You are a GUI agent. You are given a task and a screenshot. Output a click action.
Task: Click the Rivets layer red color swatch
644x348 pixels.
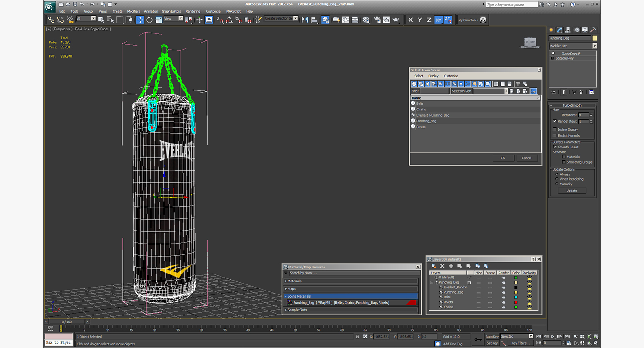point(516,302)
